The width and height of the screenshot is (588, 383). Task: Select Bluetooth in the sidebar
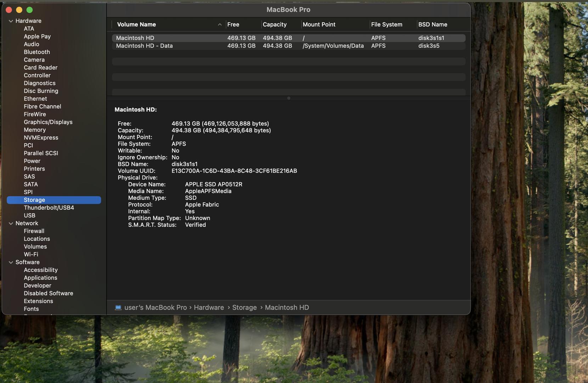(x=37, y=52)
